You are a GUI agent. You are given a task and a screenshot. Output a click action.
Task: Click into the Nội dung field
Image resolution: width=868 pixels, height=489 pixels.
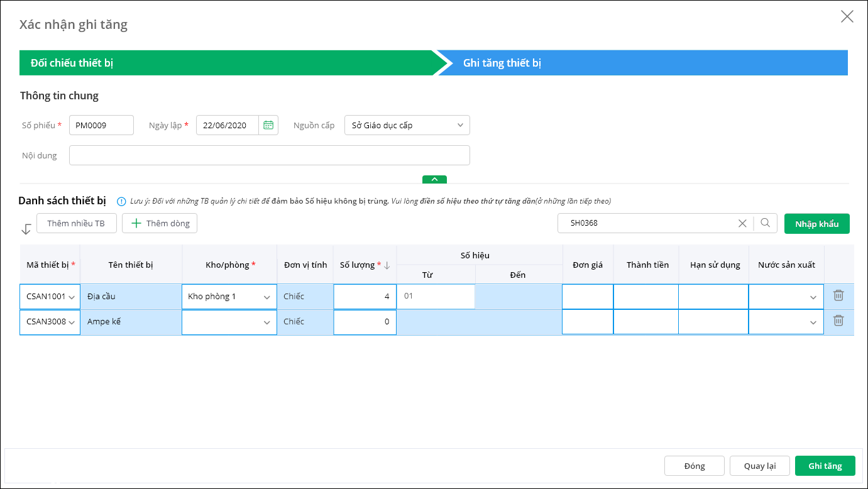tap(269, 155)
